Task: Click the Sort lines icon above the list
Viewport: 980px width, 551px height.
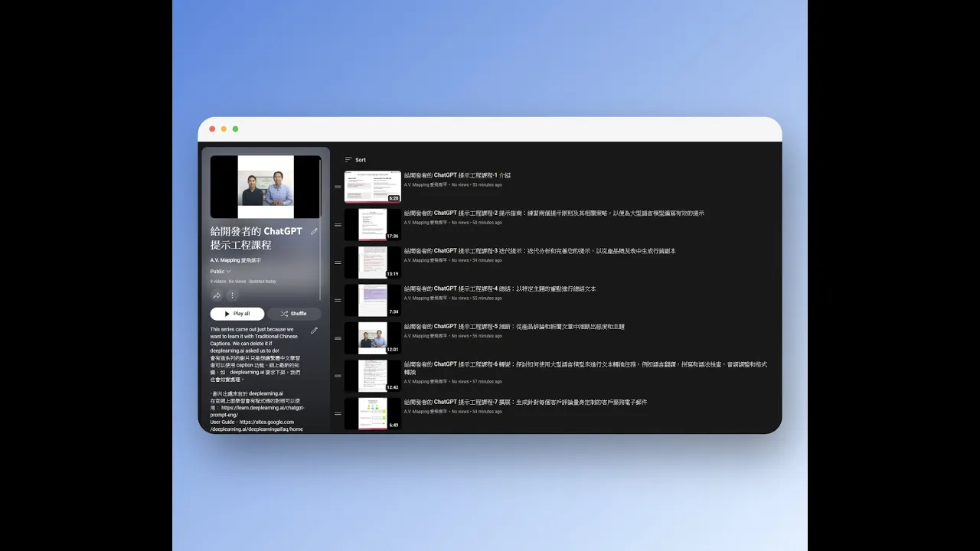Action: (348, 160)
